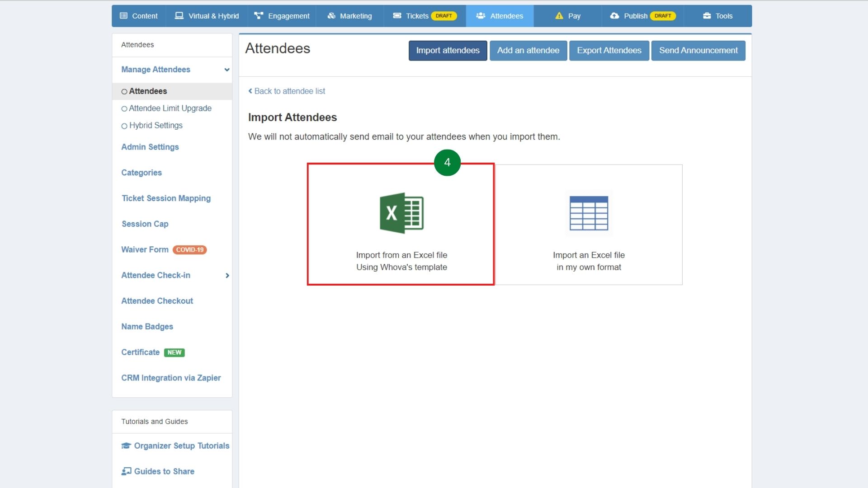Open Attendee Check-in in the sidebar
Viewport: 868px width, 488px height.
tap(156, 275)
